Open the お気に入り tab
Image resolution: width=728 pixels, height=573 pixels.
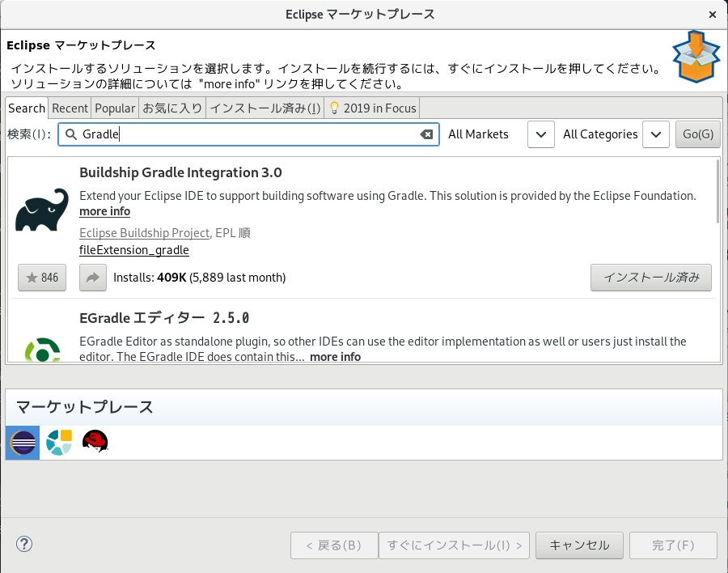point(172,108)
